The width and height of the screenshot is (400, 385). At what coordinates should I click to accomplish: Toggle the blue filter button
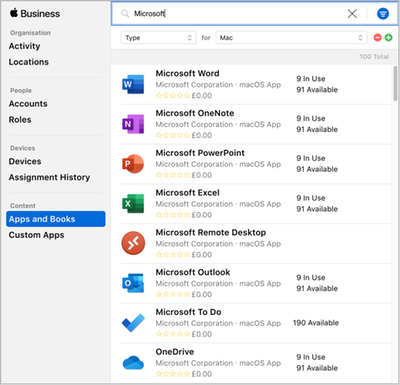(x=383, y=14)
